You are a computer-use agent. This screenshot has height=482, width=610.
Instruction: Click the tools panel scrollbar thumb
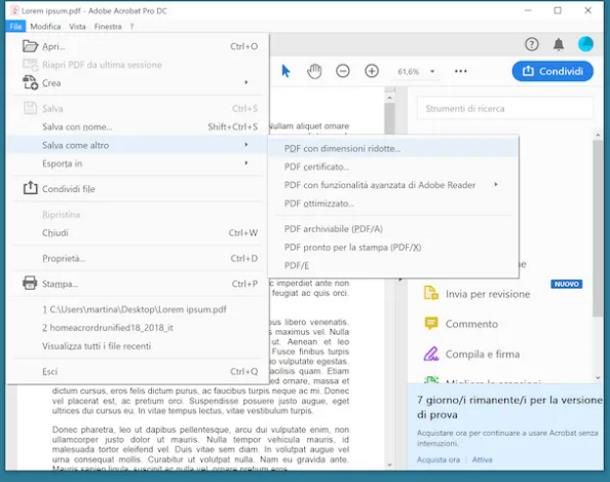click(x=598, y=228)
